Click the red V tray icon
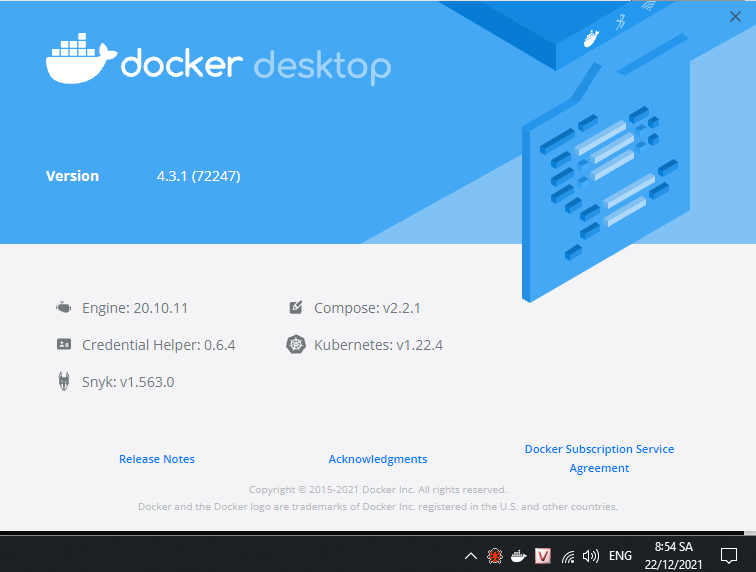 point(543,556)
